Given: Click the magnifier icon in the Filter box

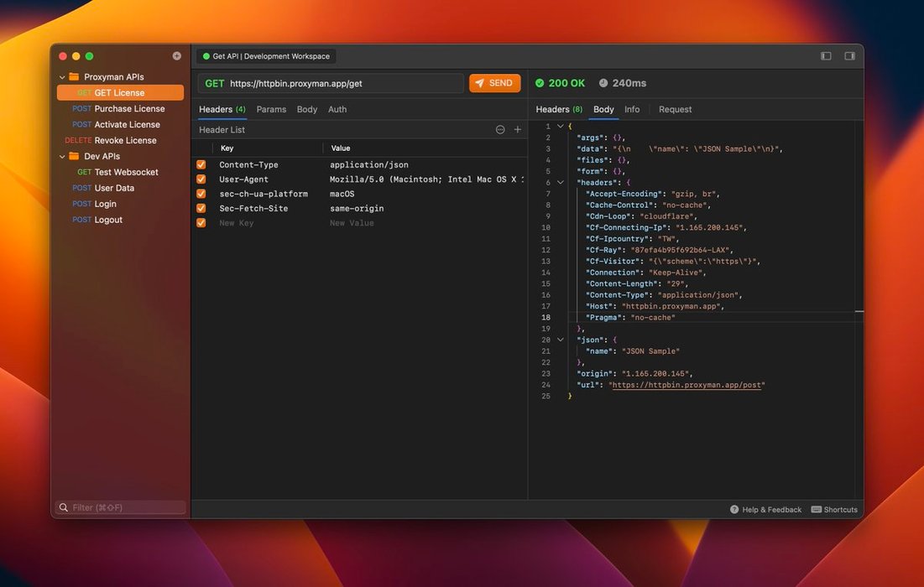Looking at the screenshot, I should click(64, 507).
